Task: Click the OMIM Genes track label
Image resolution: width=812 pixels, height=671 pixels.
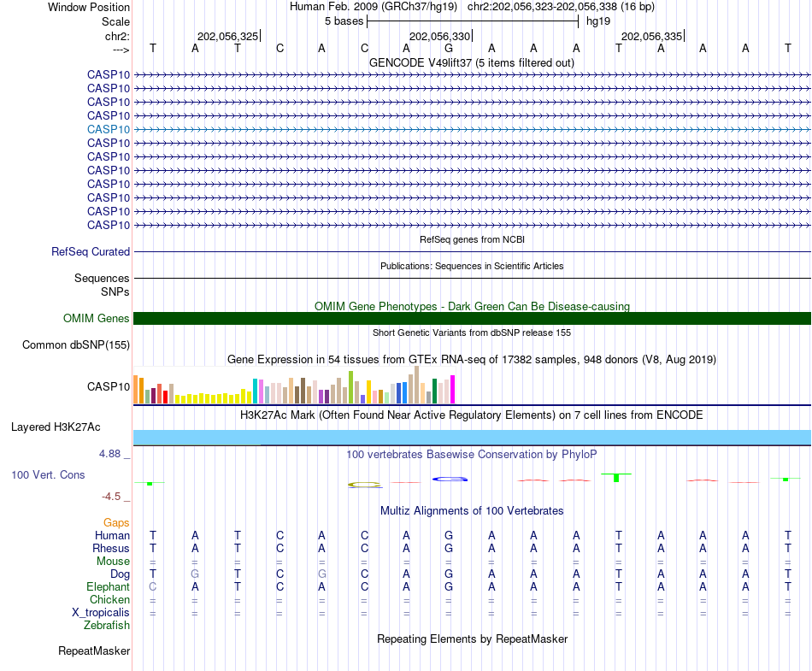Action: click(97, 319)
